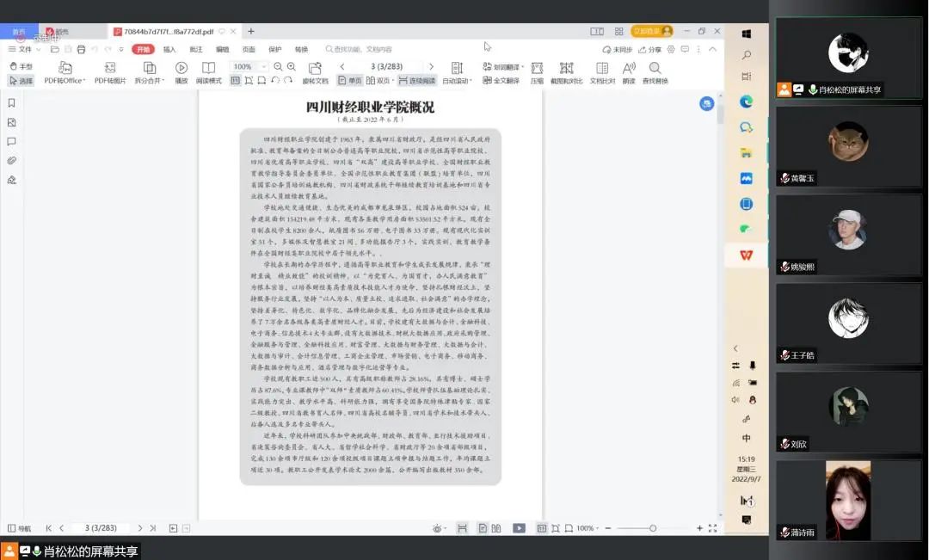Viewport: 929px width, 560px height.
Task: Click the PDF转Office conversion icon
Action: [x=65, y=68]
